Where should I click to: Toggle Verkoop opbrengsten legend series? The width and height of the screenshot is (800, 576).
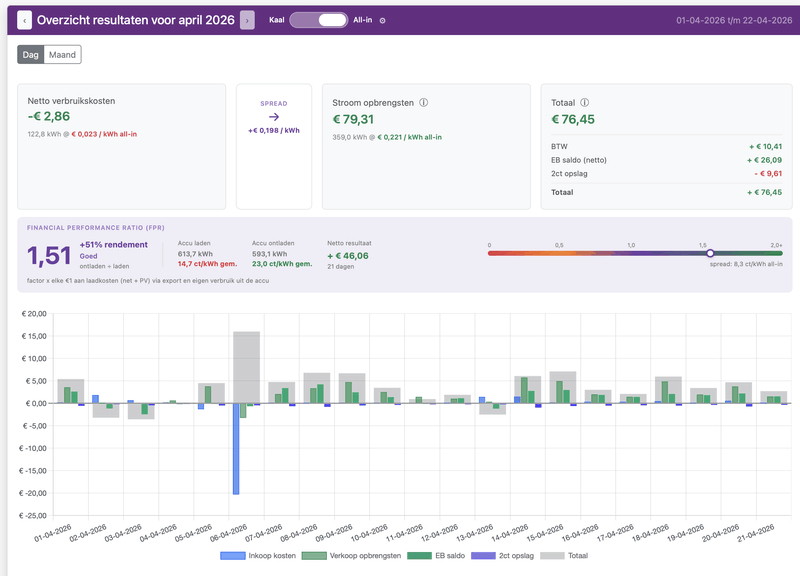coord(352,556)
